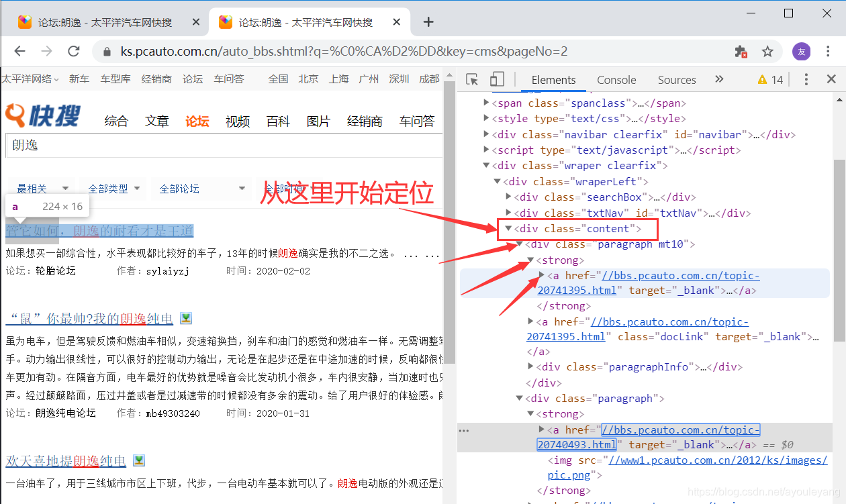Select the 综合 search category

click(x=116, y=121)
